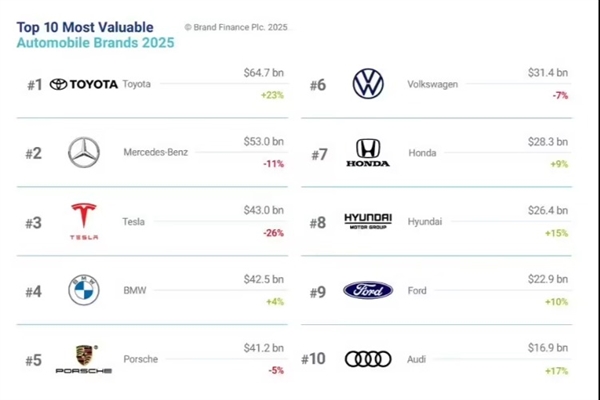The height and width of the screenshot is (400, 600).
Task: Click the Porsche crest logo
Action: (84, 358)
